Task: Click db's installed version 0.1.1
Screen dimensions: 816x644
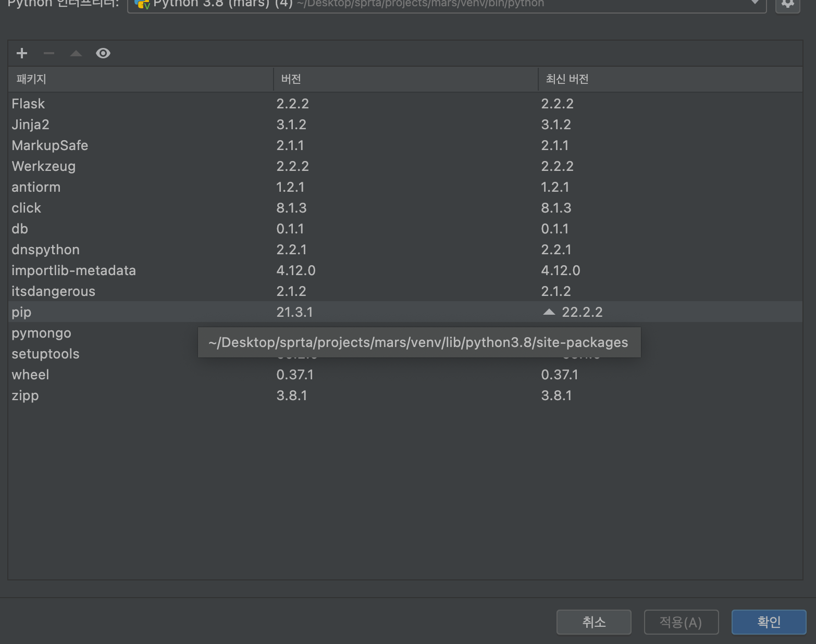Action: pos(290,229)
